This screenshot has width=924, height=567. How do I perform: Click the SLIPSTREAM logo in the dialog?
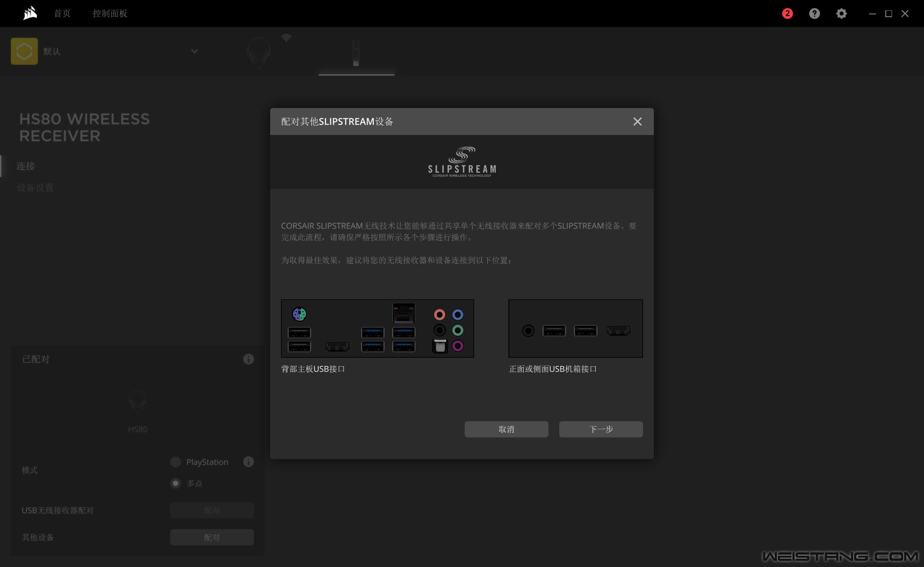(462, 162)
